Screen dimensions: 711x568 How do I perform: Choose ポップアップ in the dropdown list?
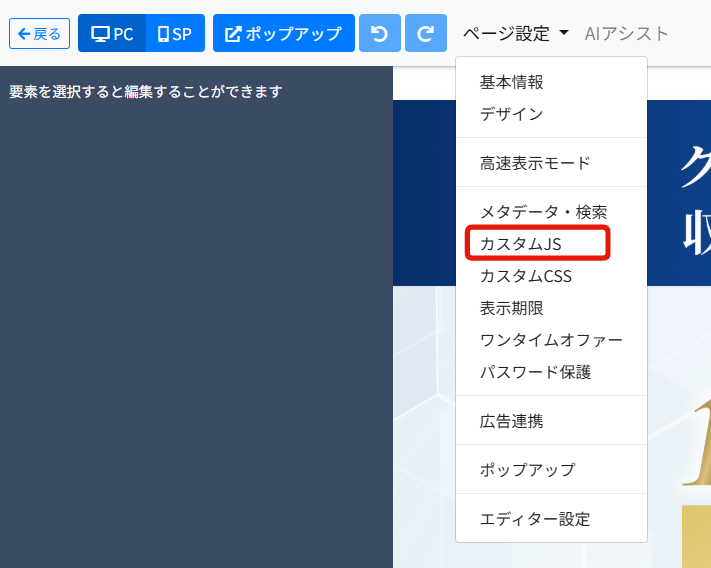pos(527,470)
